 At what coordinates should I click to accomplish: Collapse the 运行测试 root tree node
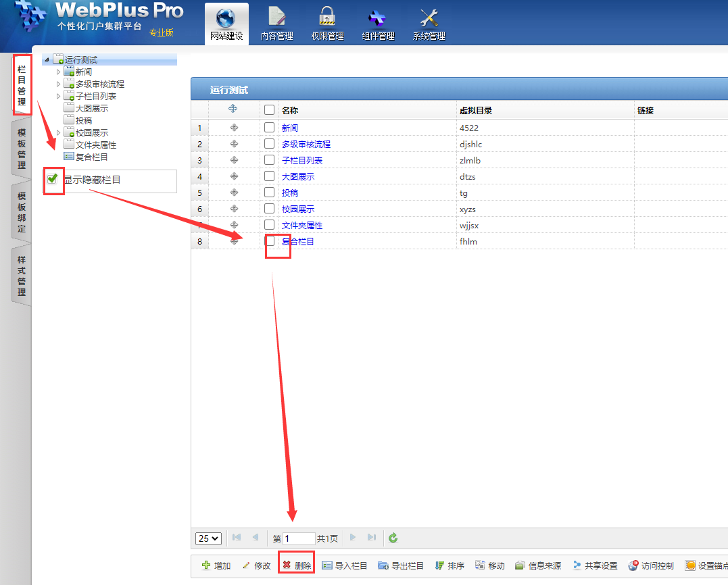click(x=47, y=60)
